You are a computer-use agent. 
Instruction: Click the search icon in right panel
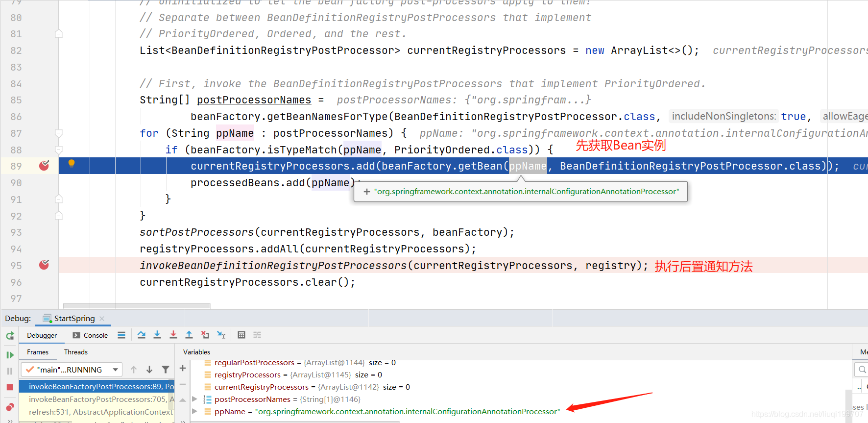[x=862, y=369]
